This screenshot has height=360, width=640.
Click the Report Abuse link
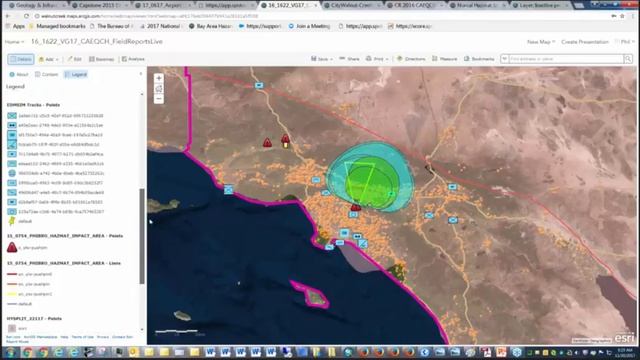tap(17, 341)
